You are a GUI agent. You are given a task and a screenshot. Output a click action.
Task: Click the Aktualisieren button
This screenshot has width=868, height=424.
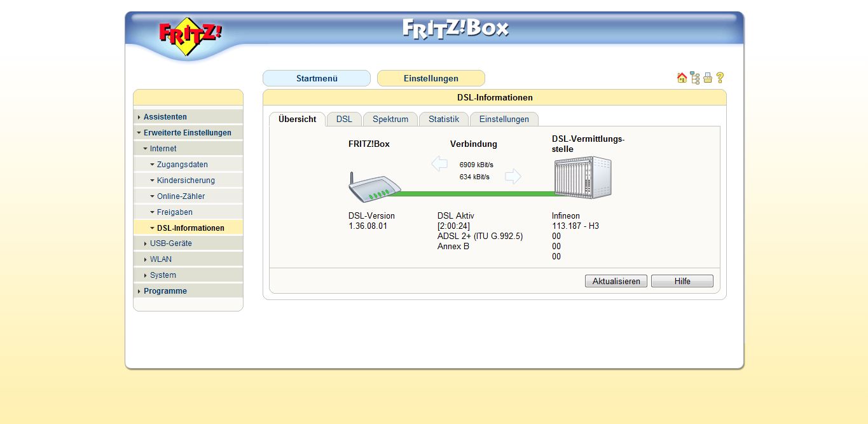[x=616, y=281]
